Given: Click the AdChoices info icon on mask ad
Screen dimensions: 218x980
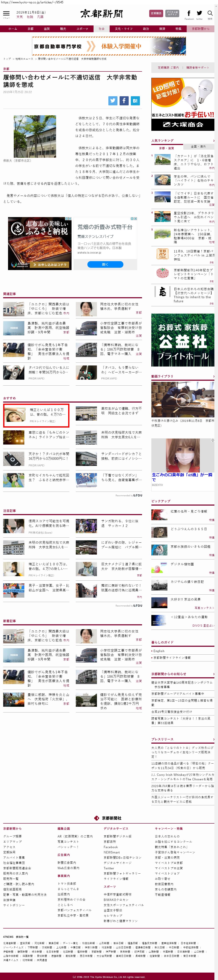Looking at the screenshot, I should [212, 440].
